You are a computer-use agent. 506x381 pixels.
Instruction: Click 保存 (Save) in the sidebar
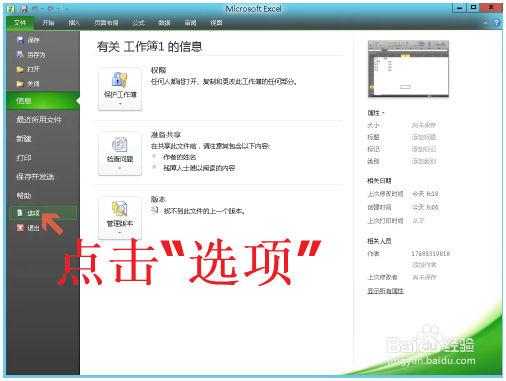pyautogui.click(x=28, y=40)
